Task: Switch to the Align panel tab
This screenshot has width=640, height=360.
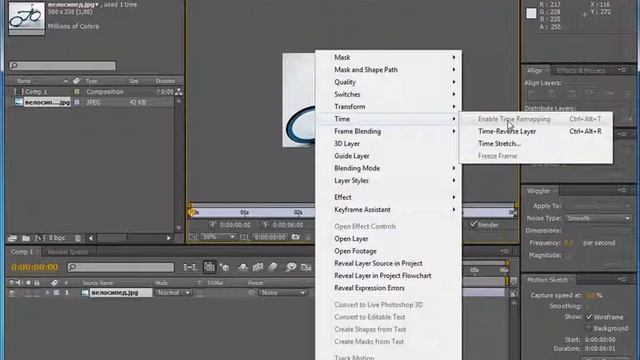Action: 534,71
